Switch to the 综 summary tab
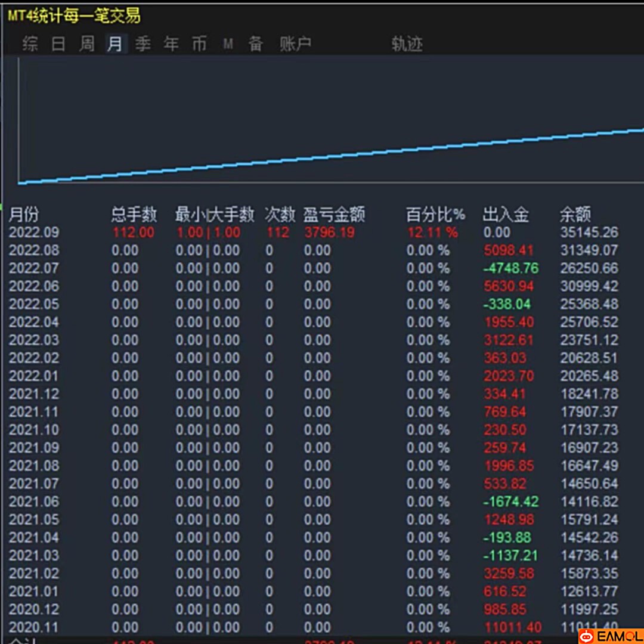This screenshot has height=644, width=644. click(x=30, y=44)
